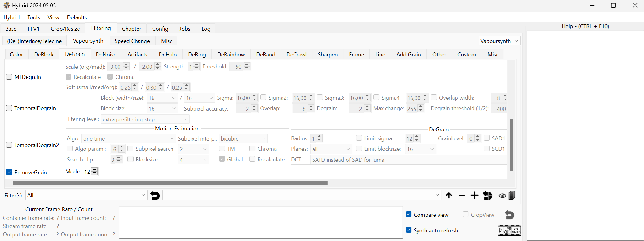Open the Filtering level dropdown
Image resolution: width=644 pixels, height=241 pixels.
point(145,119)
